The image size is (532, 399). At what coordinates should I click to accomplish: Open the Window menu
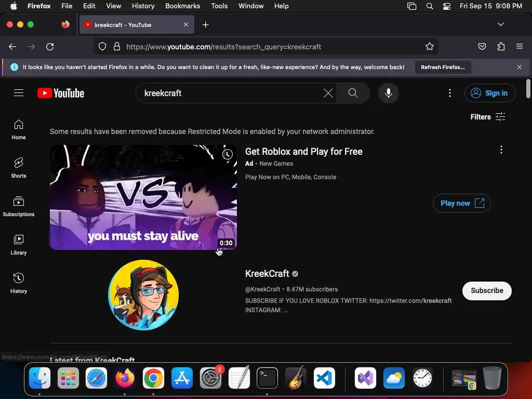tap(251, 6)
